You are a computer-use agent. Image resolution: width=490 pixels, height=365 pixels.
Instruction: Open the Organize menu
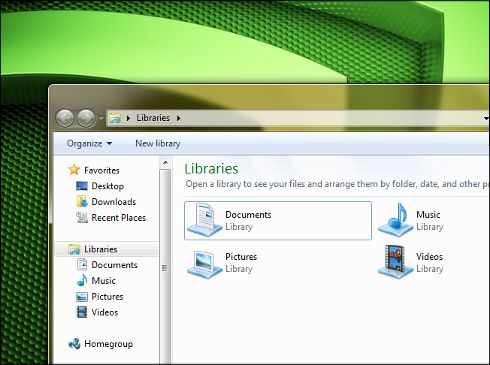coord(89,144)
